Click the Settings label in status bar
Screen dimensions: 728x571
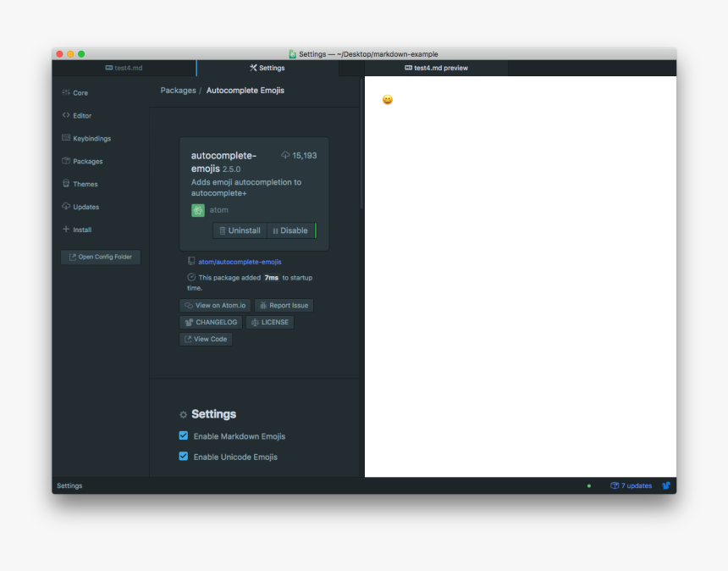tap(69, 485)
